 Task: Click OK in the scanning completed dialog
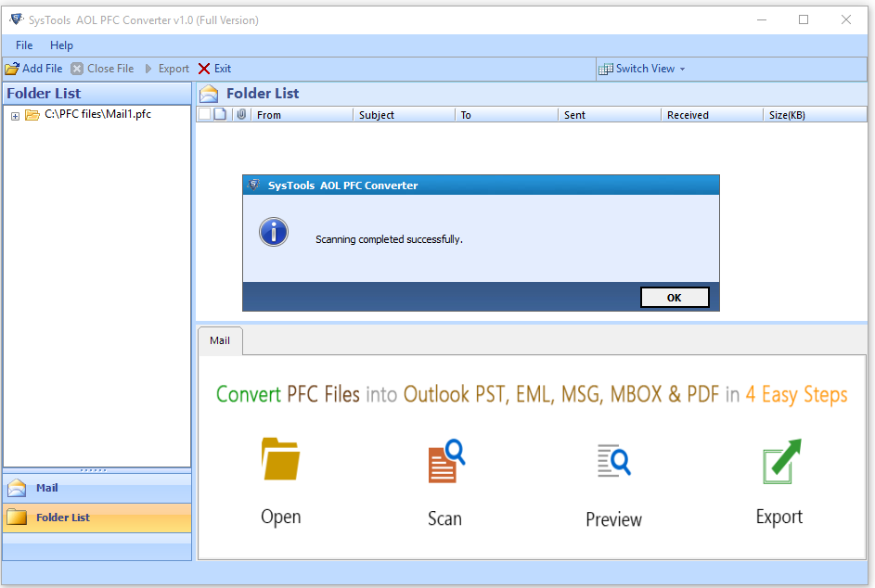(674, 298)
